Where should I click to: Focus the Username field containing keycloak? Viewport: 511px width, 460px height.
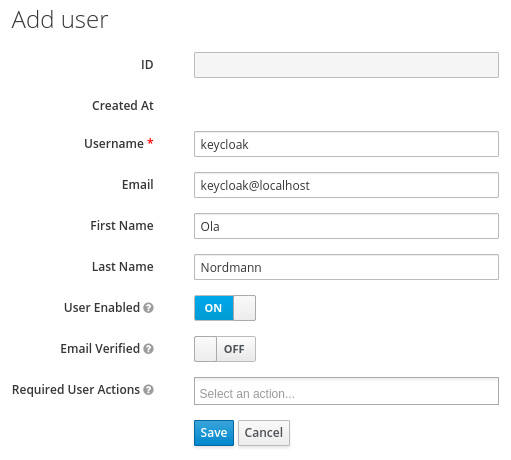346,144
